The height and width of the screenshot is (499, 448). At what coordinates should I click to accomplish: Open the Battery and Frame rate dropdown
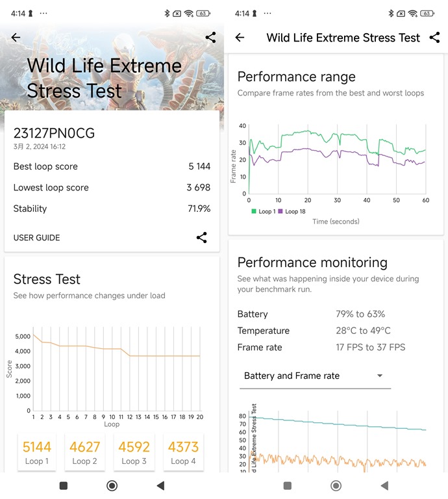click(x=315, y=376)
